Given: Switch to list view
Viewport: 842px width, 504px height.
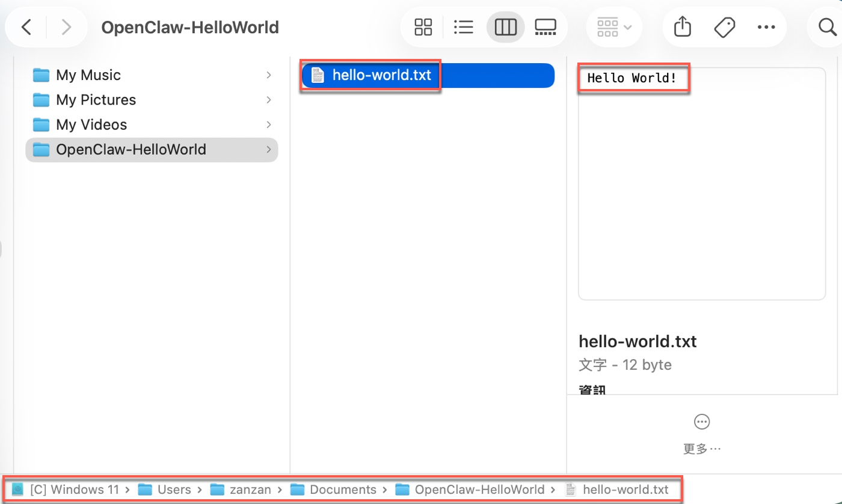Looking at the screenshot, I should pos(463,27).
